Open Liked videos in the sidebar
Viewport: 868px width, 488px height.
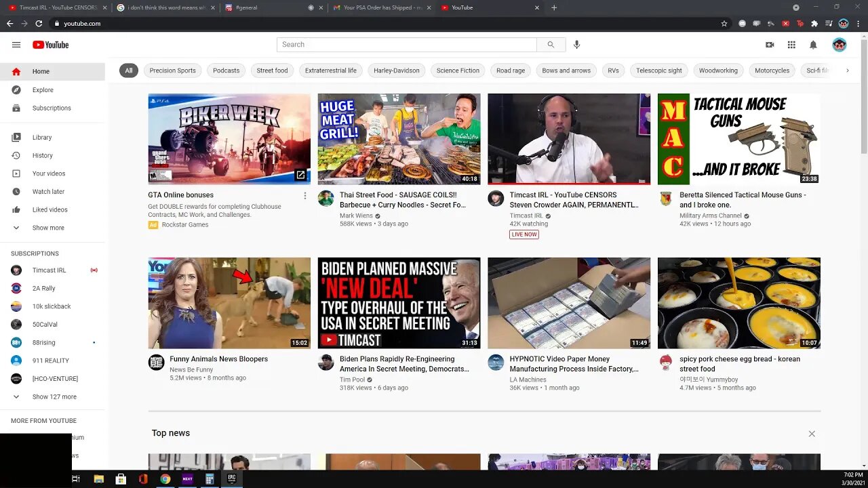[x=53, y=209]
